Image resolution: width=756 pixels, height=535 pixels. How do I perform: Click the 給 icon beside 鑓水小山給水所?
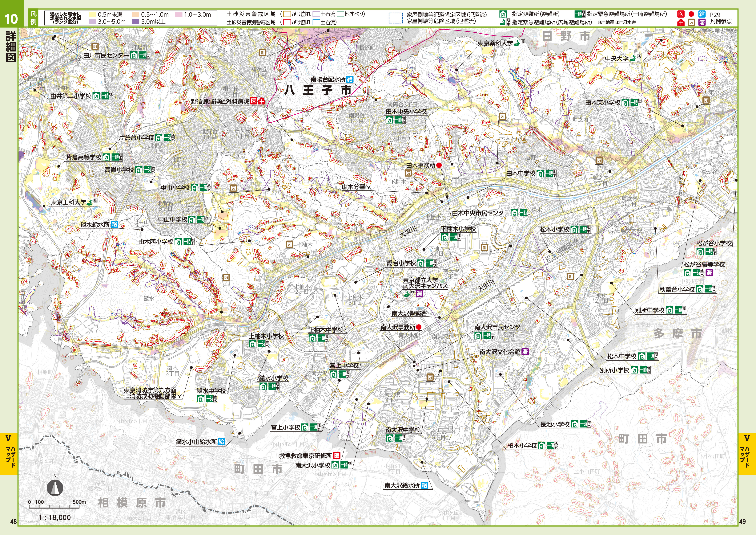click(221, 441)
